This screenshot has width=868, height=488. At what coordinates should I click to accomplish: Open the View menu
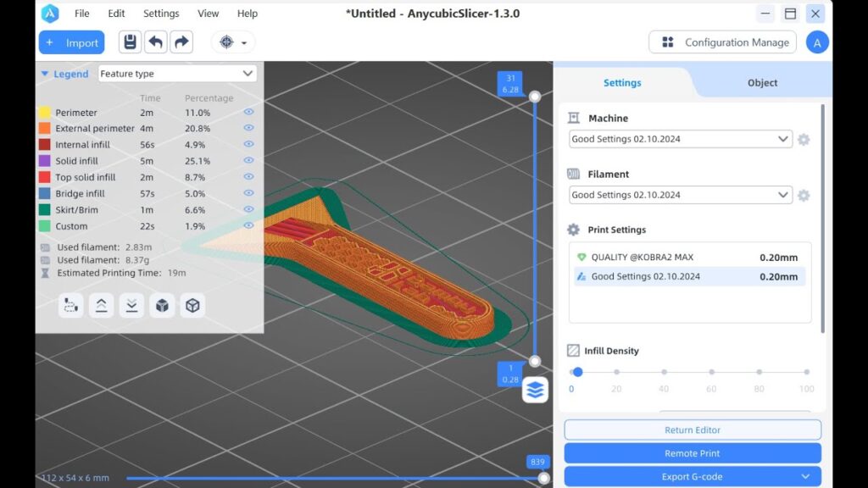click(209, 14)
